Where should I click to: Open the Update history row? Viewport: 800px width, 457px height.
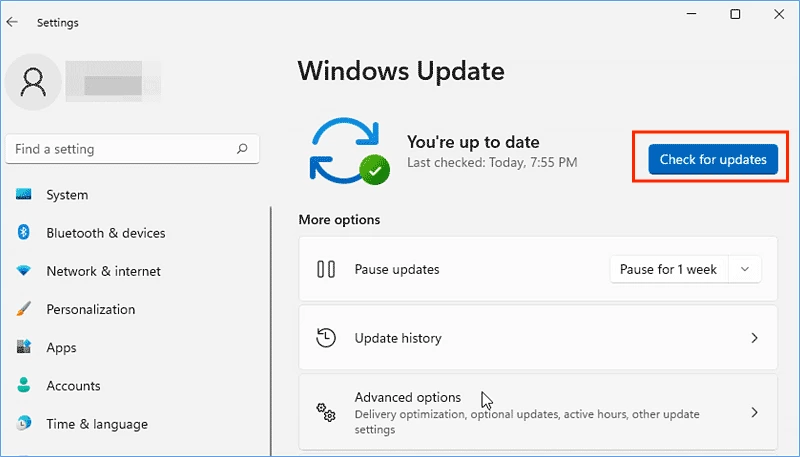(538, 338)
